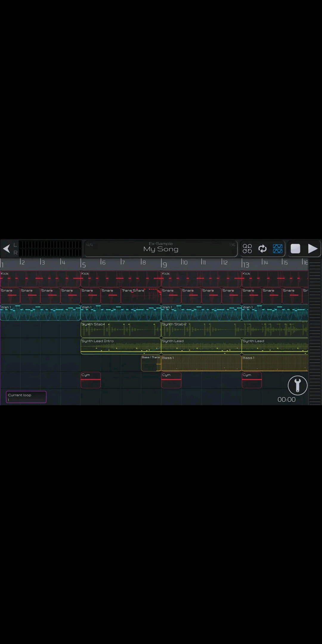This screenshot has width=322, height=644.
Task: Tap the L R level meter
Action: 50,249
